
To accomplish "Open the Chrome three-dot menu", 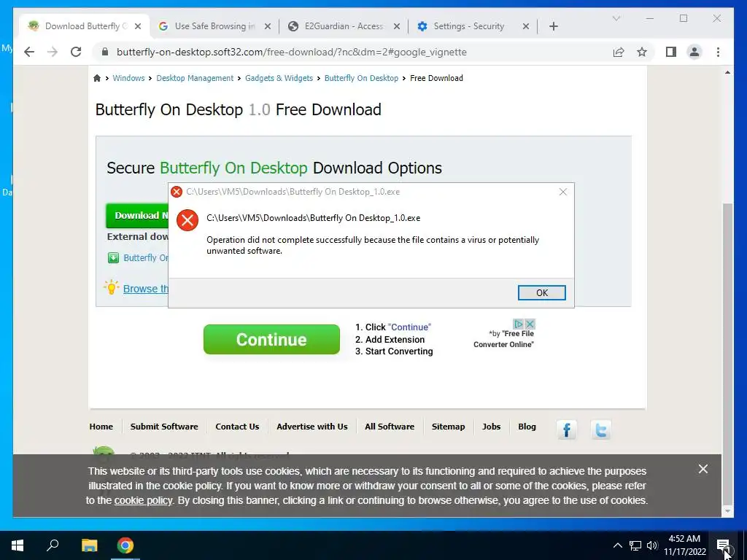I will point(718,52).
